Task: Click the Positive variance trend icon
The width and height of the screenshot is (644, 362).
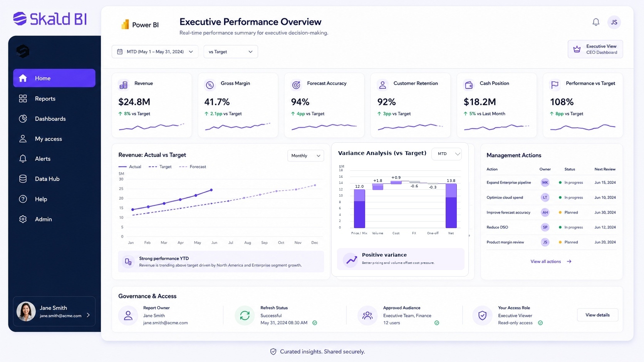Action: [351, 260]
